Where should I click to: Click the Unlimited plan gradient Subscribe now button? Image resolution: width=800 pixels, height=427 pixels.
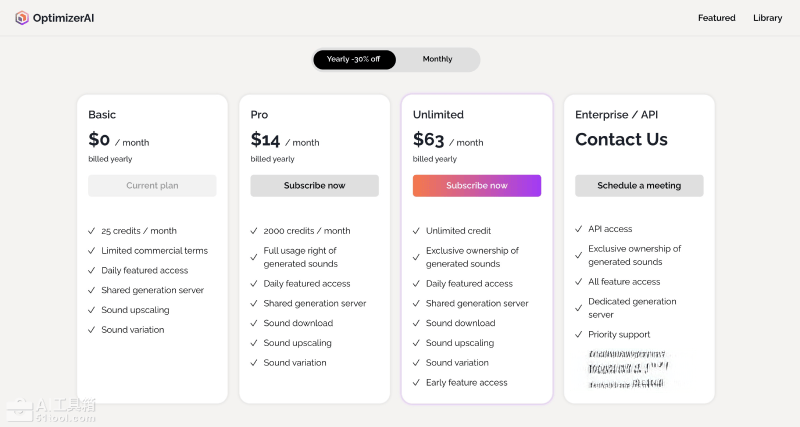click(476, 186)
